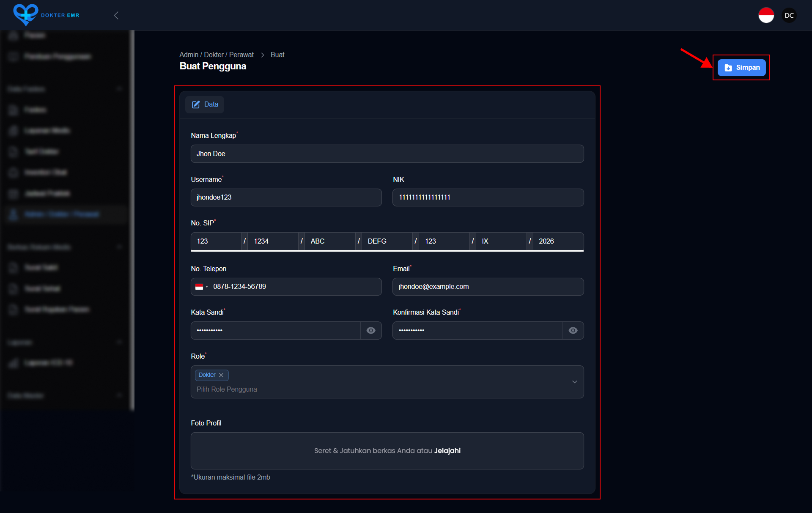Click the Foto Profil drop zone
Screen dimensions: 812x513
[387, 451]
